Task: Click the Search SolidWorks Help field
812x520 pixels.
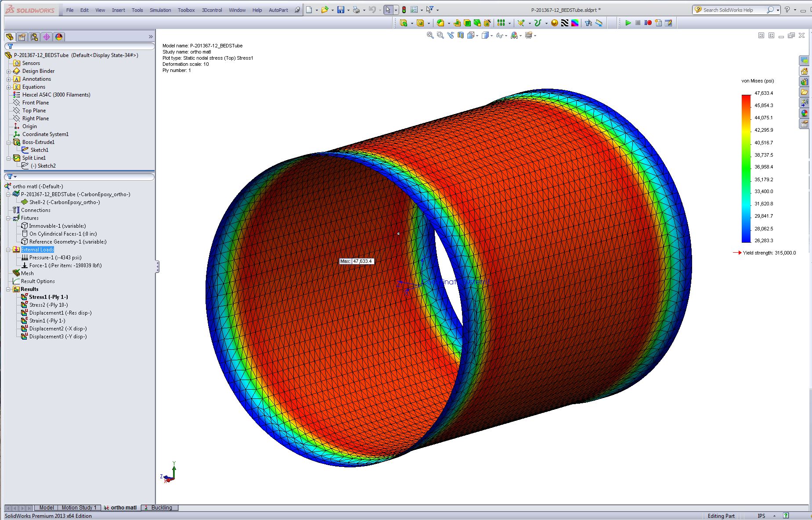Action: pos(734,10)
